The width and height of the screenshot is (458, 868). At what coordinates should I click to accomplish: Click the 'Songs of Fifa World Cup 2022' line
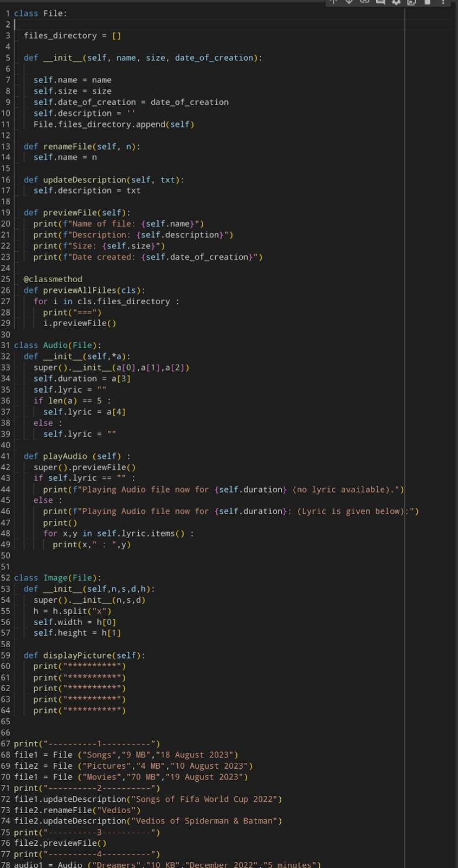[x=148, y=799]
